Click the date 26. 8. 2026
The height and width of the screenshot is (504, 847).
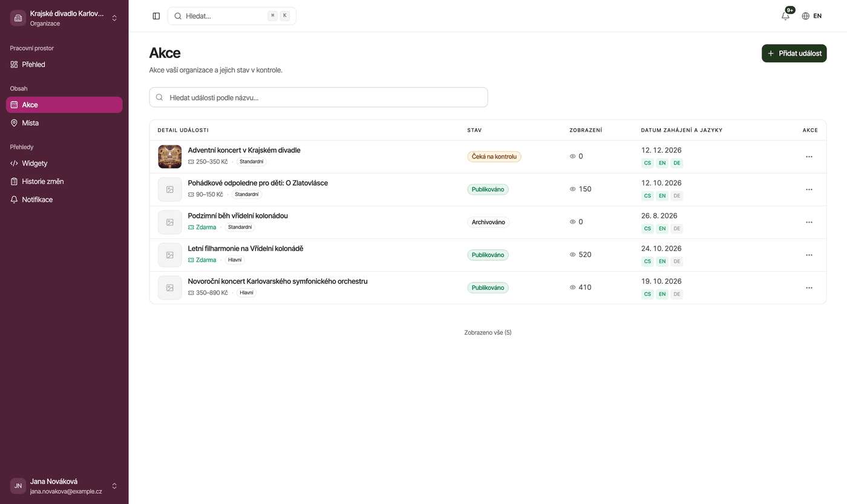pos(659,215)
